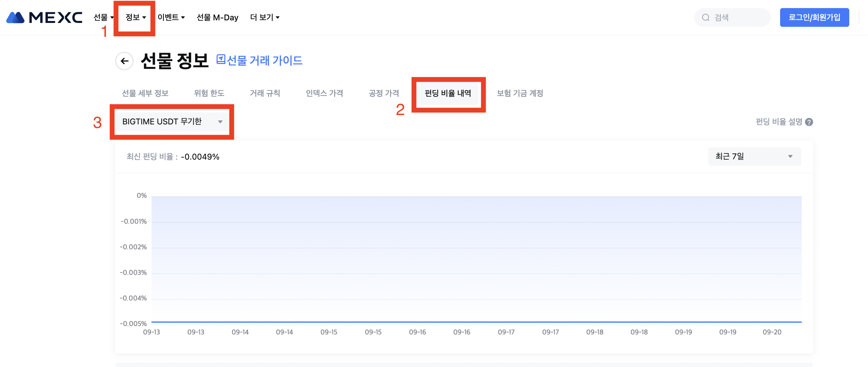
Task: Click the back arrow beside 선물 정보
Action: tap(124, 61)
